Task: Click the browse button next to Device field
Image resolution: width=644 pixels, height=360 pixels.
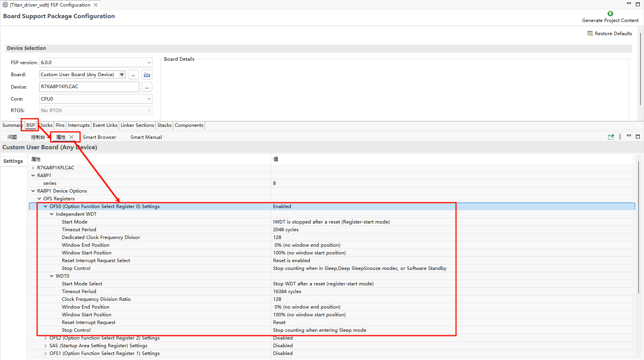Action: tap(147, 87)
